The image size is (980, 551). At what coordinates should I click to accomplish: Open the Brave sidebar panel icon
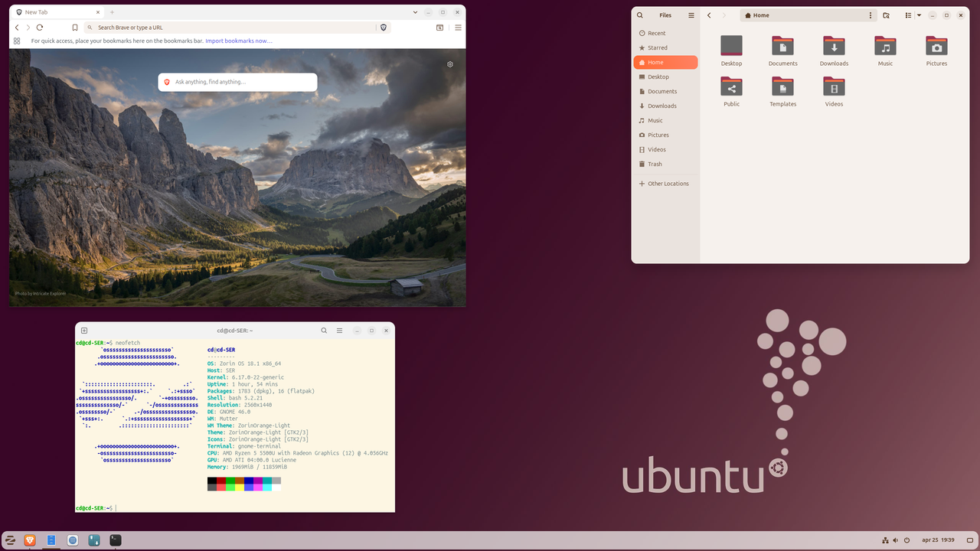[x=440, y=27]
